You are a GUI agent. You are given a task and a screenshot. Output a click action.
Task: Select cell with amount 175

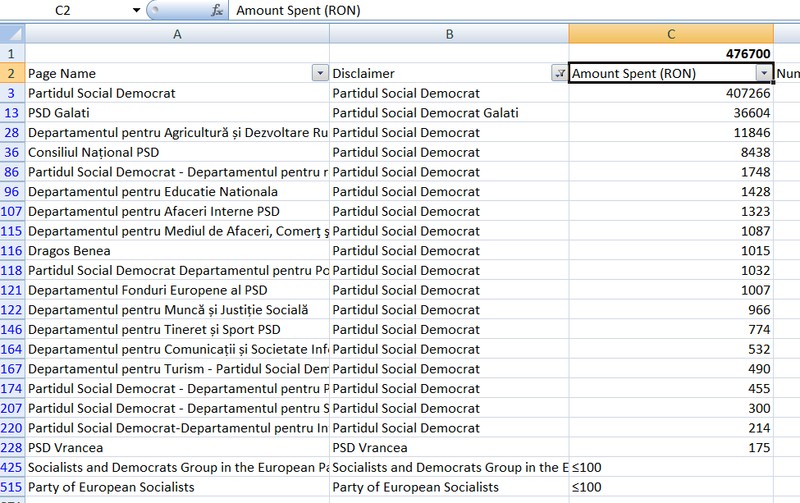pyautogui.click(x=671, y=448)
